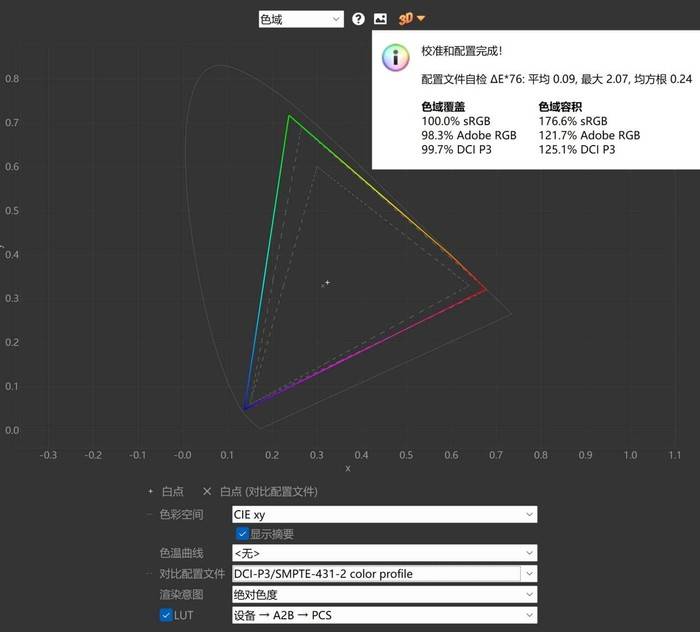Click the 白点 legend label
This screenshot has width=700, height=632.
[173, 491]
